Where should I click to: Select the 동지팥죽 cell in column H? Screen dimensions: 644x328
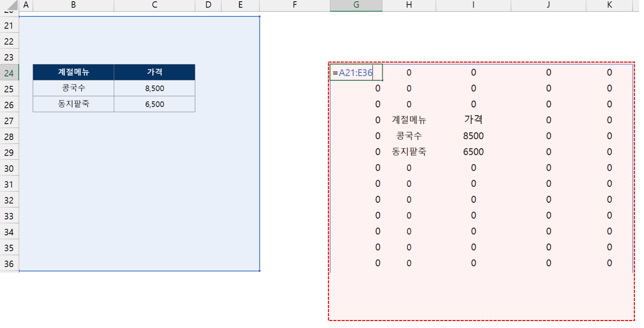409,152
